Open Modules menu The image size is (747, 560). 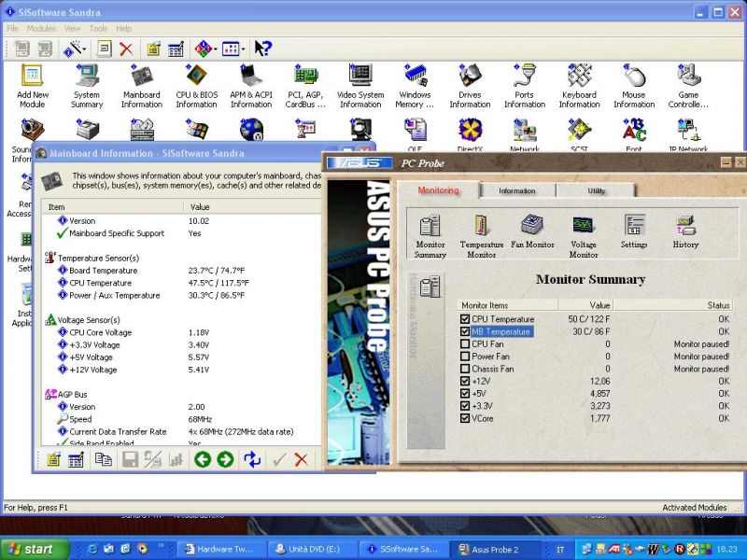(x=41, y=29)
